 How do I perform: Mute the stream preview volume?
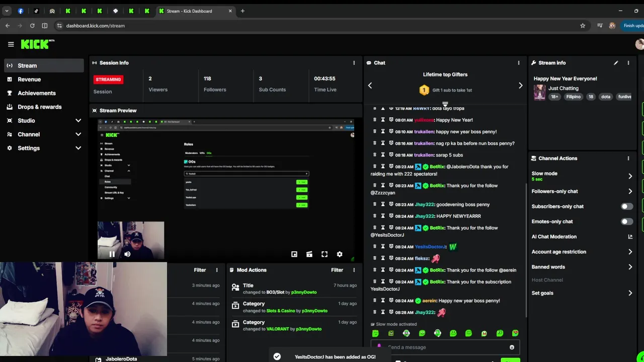click(x=127, y=254)
